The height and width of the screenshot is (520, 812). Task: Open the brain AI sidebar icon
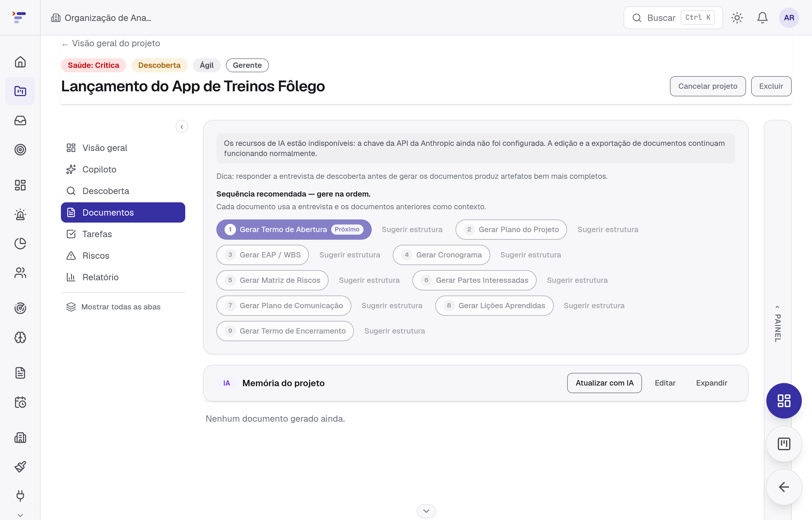click(20, 337)
